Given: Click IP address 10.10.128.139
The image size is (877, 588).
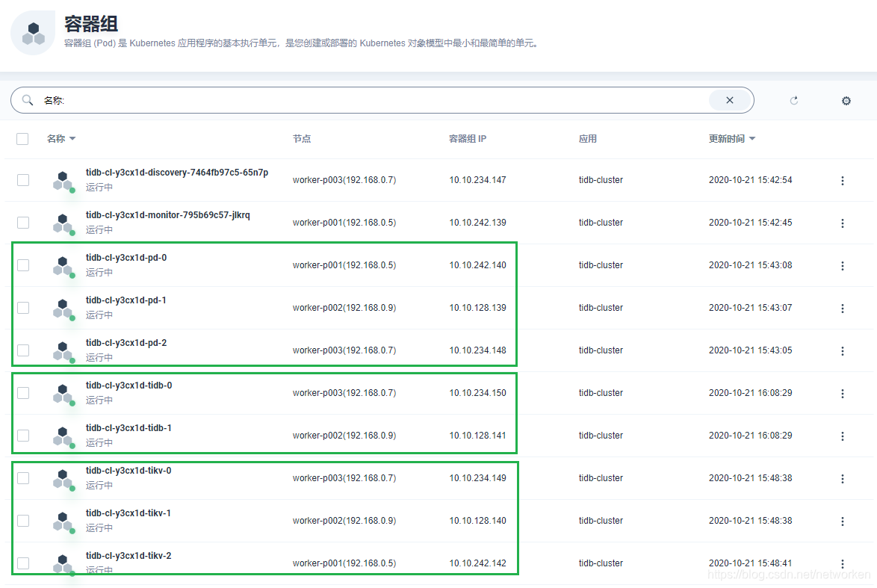Looking at the screenshot, I should (477, 308).
